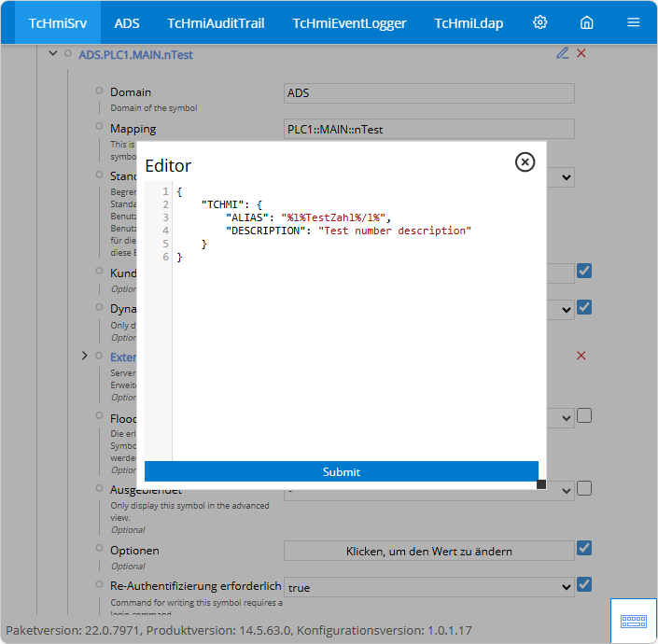The height and width of the screenshot is (644, 658).
Task: Click the DESCRIPTION line in editor
Action: tap(348, 231)
